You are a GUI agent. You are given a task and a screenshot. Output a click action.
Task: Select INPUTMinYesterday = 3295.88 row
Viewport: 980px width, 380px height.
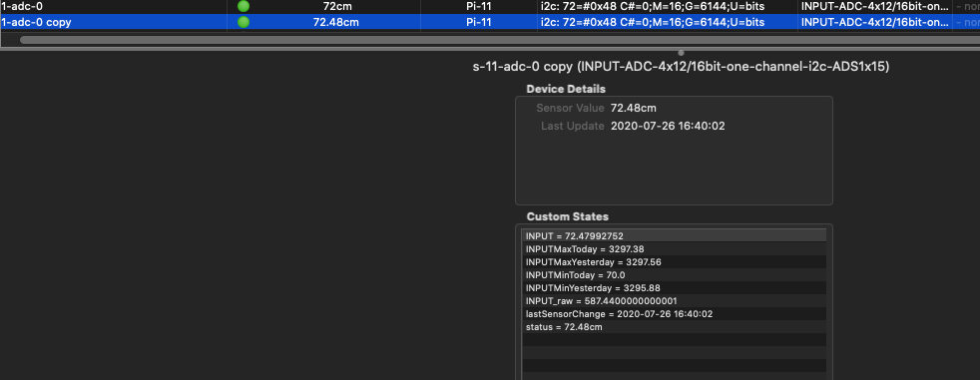pyautogui.click(x=674, y=288)
